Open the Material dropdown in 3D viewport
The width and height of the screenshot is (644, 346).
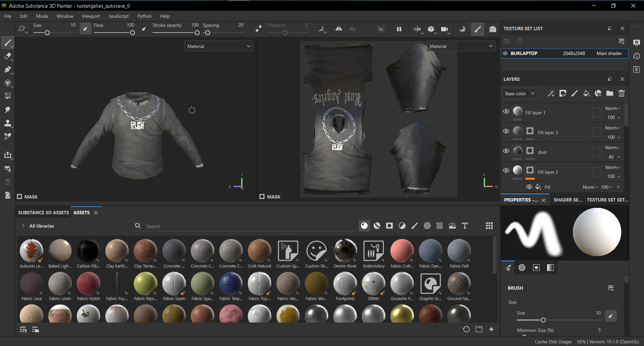pyautogui.click(x=219, y=46)
